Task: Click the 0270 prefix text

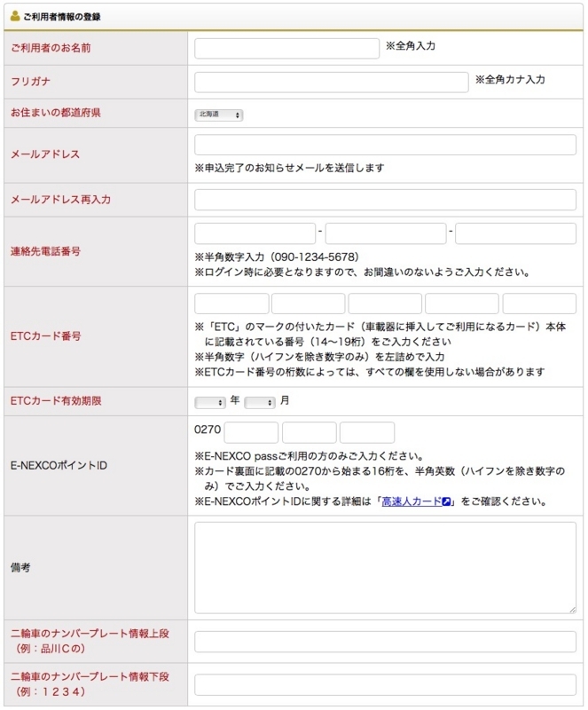Action: pos(208,430)
